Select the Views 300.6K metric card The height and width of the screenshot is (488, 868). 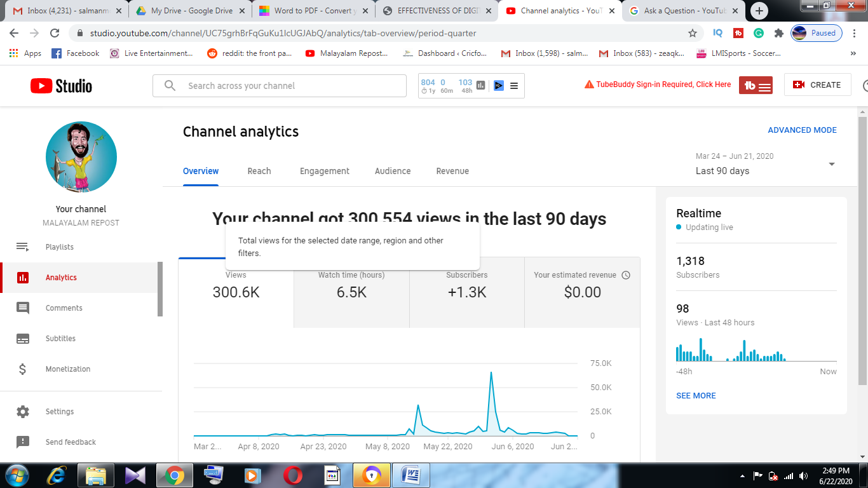pyautogui.click(x=236, y=292)
